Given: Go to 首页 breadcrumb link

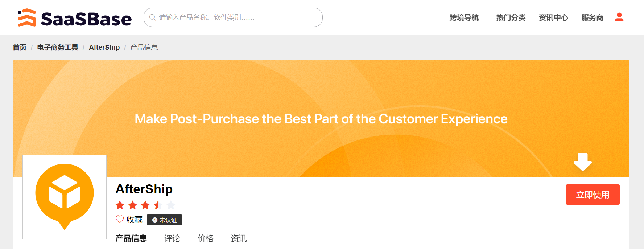Looking at the screenshot, I should (20, 47).
